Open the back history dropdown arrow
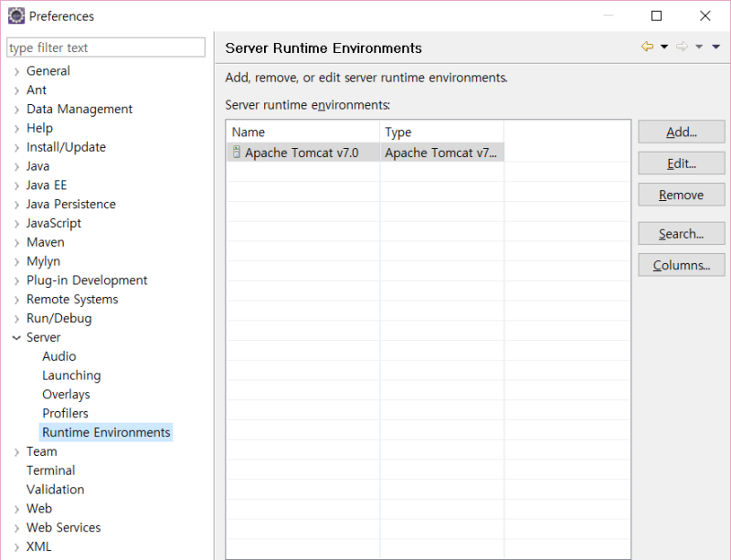Viewport: 731px width, 560px height. point(664,47)
